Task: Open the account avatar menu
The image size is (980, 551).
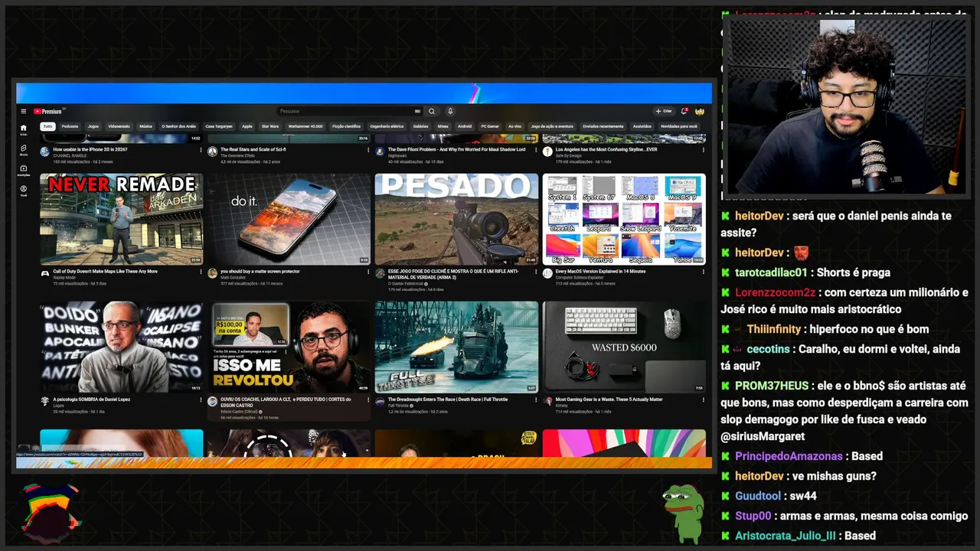Action: 699,111
